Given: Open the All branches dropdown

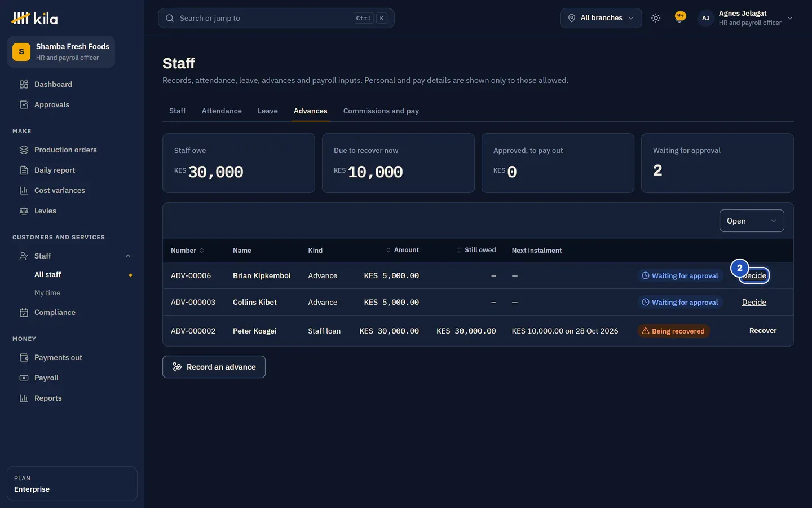Looking at the screenshot, I should click(601, 18).
